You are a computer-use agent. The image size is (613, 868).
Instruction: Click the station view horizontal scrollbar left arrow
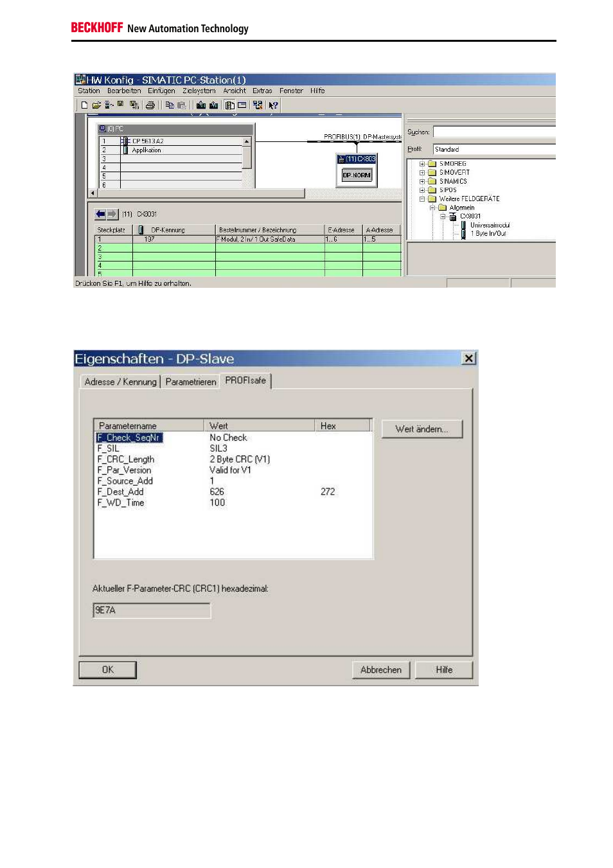pos(93,193)
